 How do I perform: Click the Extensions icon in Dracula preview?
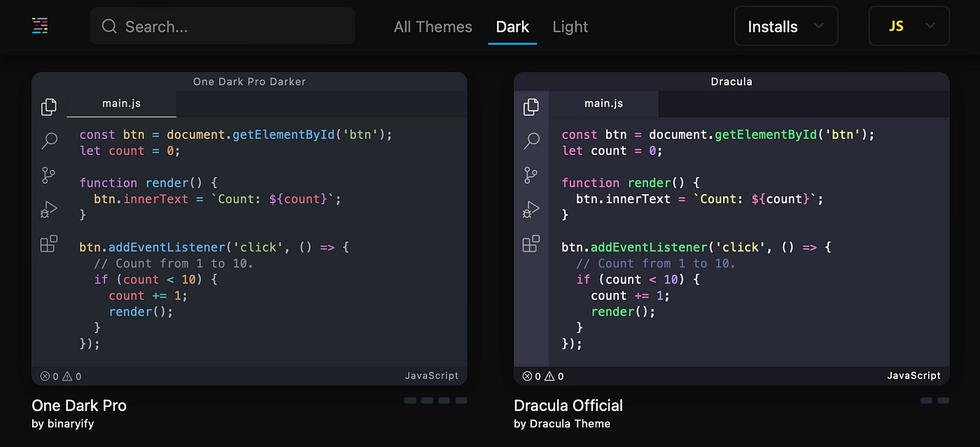[531, 243]
